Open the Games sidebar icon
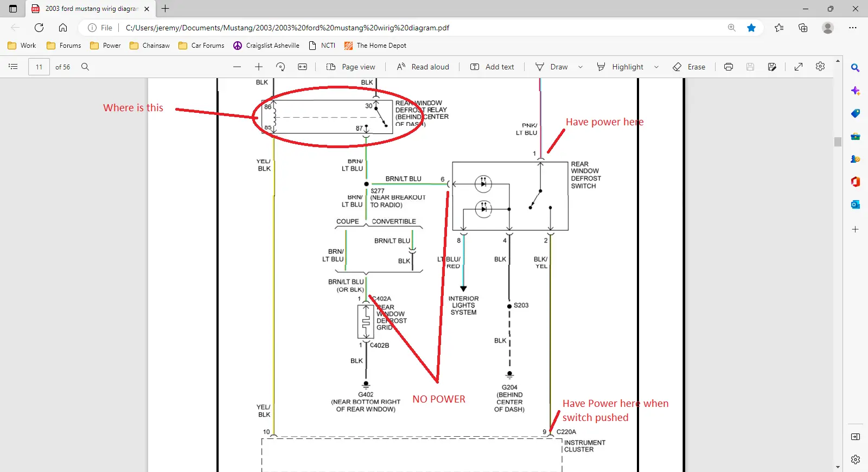Screen dimensions: 868x472 pos(856,159)
